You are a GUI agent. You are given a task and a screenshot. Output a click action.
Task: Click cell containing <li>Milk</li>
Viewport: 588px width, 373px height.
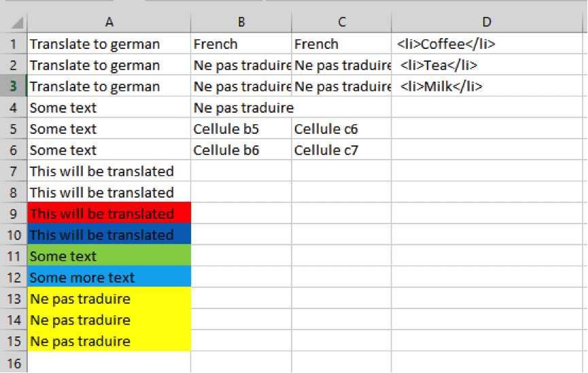[487, 86]
